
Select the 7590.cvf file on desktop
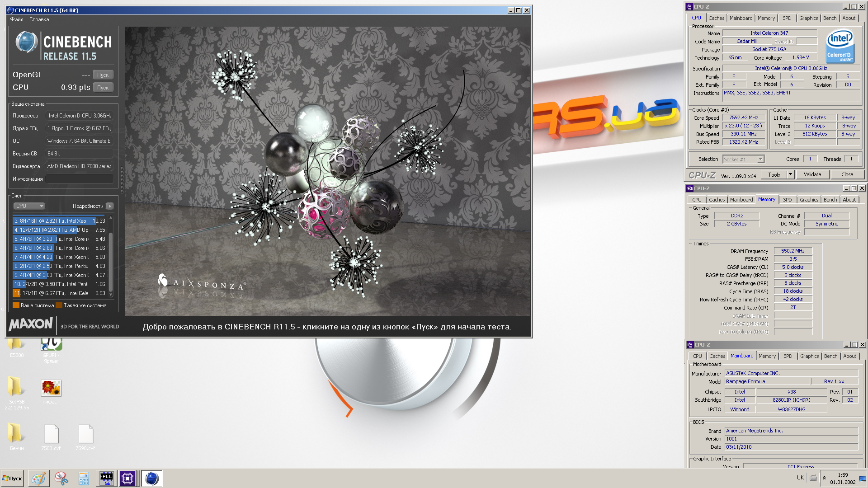point(85,437)
